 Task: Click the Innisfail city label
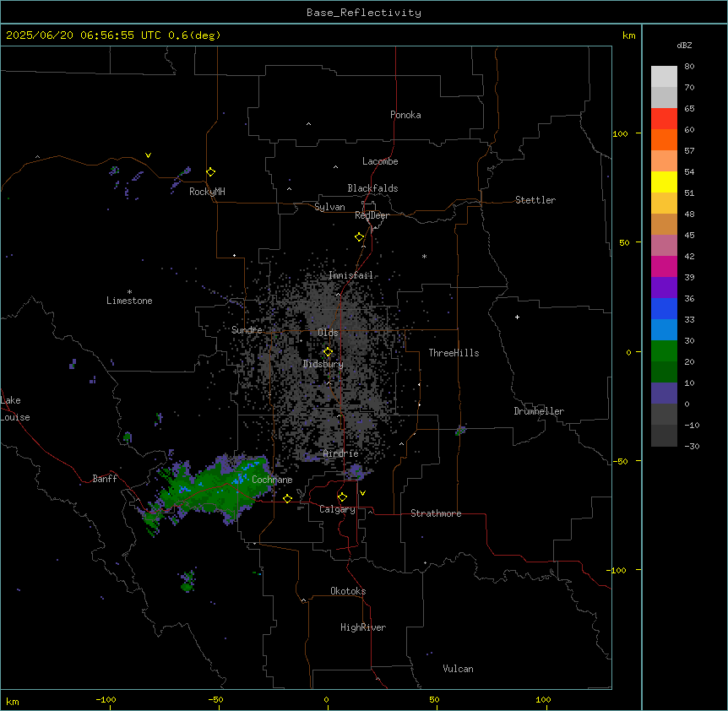coord(350,275)
